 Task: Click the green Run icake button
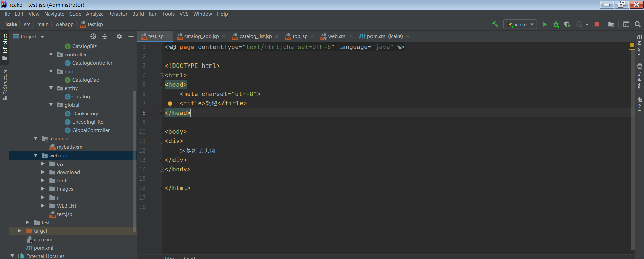[545, 24]
